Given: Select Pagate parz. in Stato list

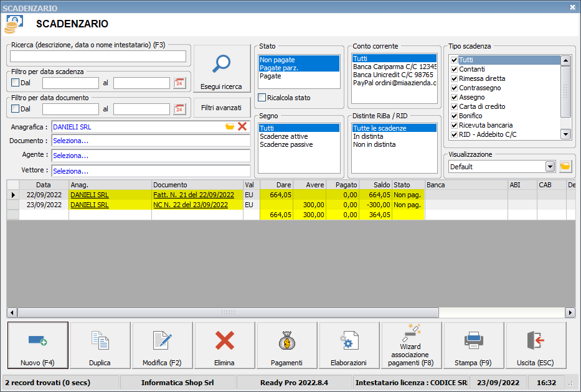Looking at the screenshot, I should click(x=299, y=68).
